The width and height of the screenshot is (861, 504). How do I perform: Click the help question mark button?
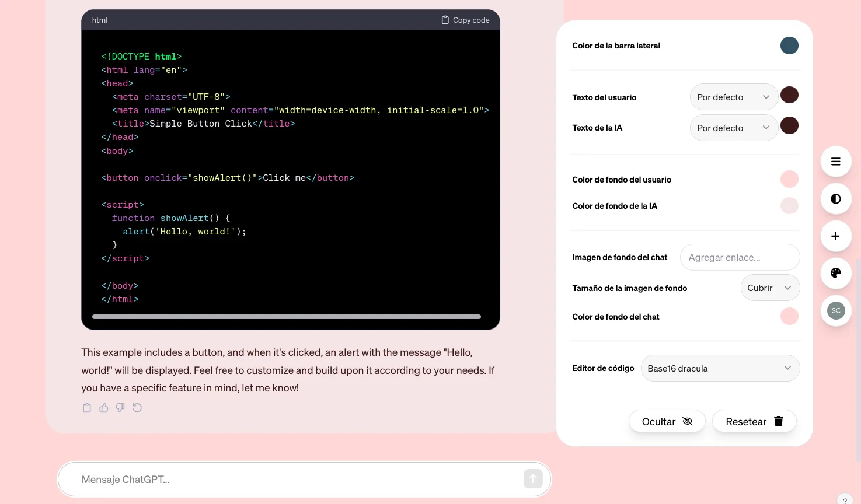(845, 500)
